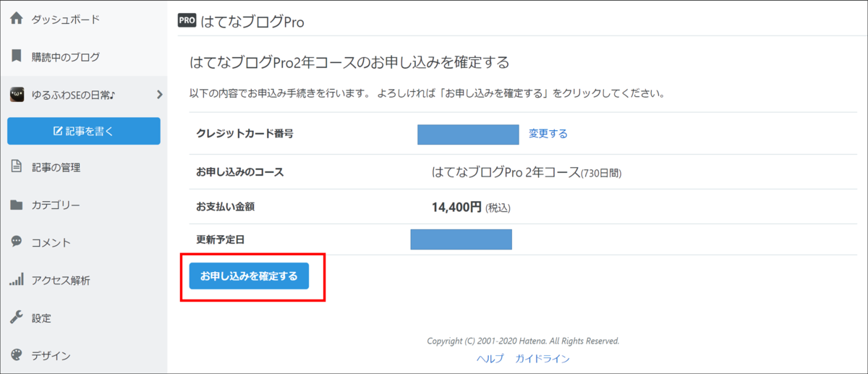Click the bookmark icon for 購読中のブログ

17,56
